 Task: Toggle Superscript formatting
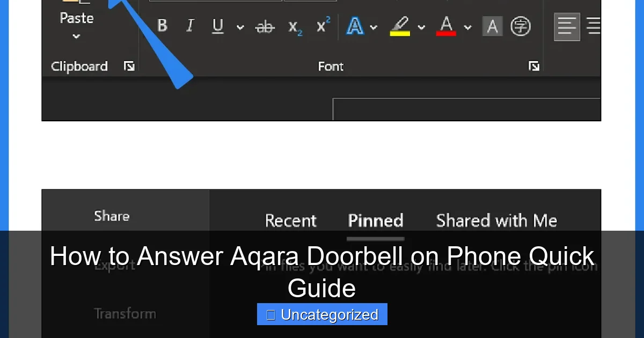coord(322,26)
